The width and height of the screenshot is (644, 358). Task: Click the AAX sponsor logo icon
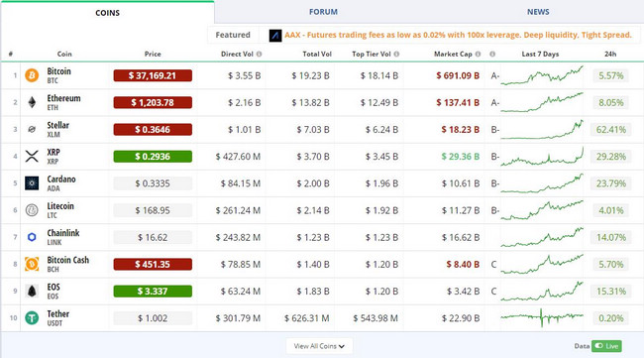coord(275,36)
